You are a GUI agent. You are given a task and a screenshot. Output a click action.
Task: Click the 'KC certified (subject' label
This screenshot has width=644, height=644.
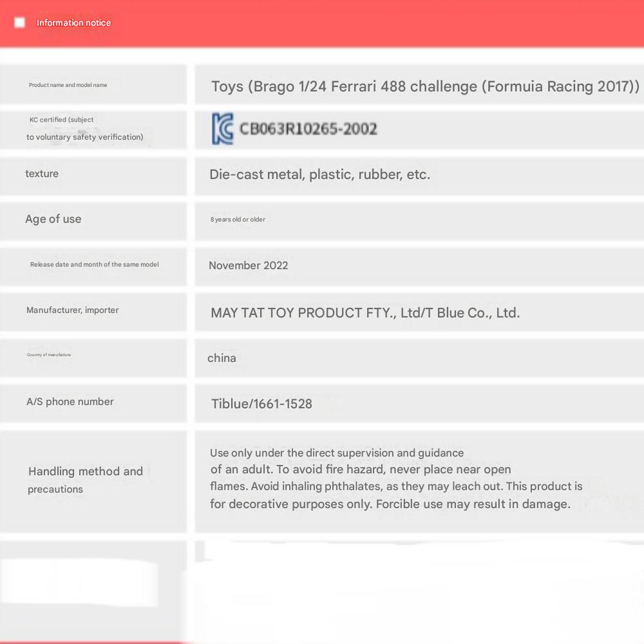click(61, 120)
